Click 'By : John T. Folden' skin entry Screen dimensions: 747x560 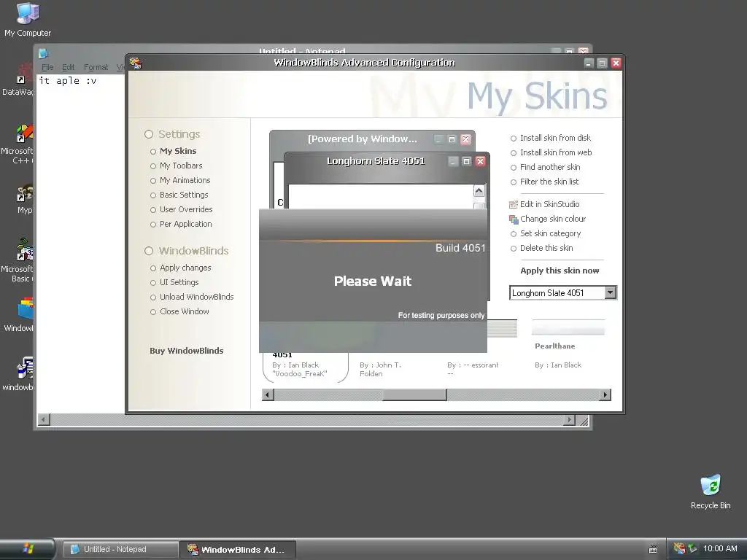click(x=380, y=369)
